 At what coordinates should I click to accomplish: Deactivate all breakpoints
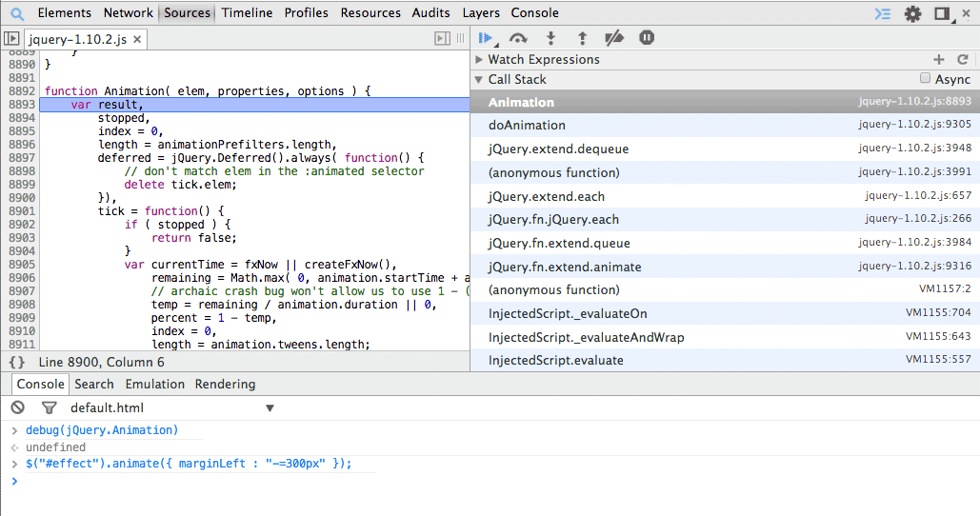(614, 38)
